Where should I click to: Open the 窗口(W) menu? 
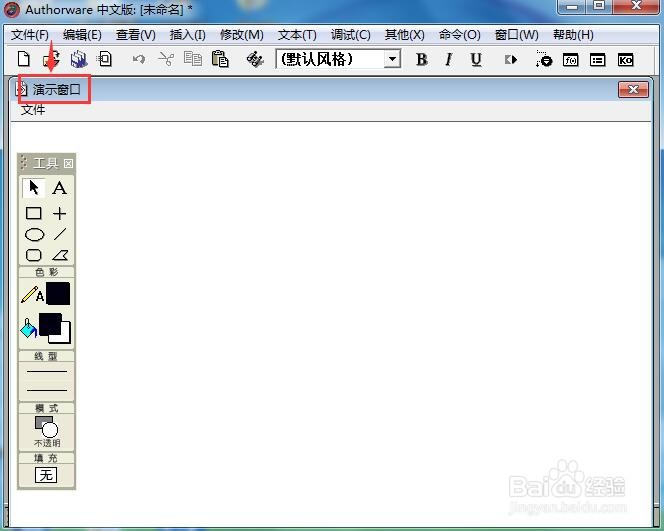(517, 35)
